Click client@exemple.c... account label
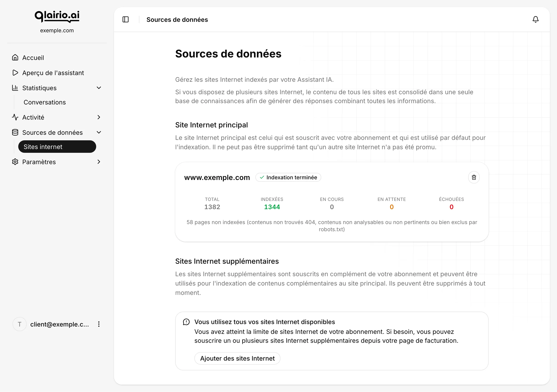The image size is (557, 392). click(x=59, y=325)
